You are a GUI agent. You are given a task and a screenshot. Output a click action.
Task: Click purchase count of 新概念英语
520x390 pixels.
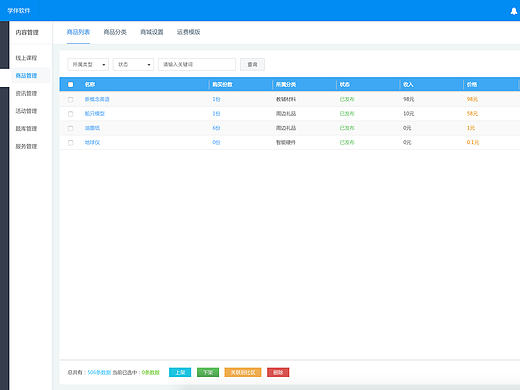[x=216, y=99]
